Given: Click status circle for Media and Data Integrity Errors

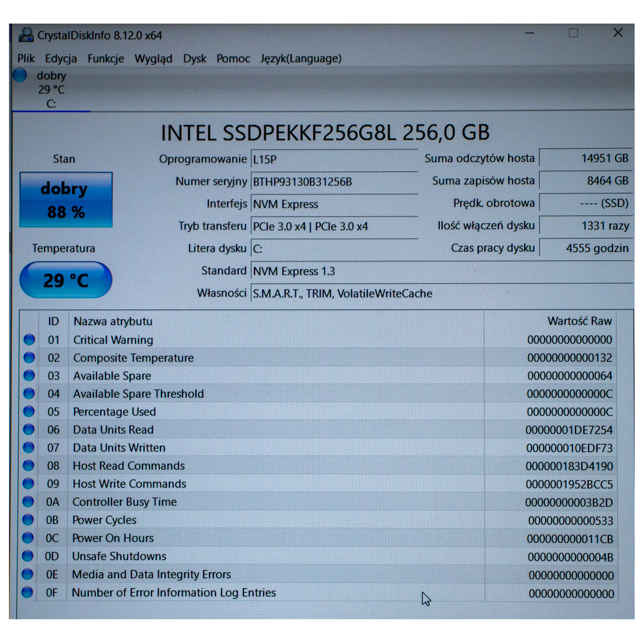Looking at the screenshot, I should pyautogui.click(x=28, y=574).
